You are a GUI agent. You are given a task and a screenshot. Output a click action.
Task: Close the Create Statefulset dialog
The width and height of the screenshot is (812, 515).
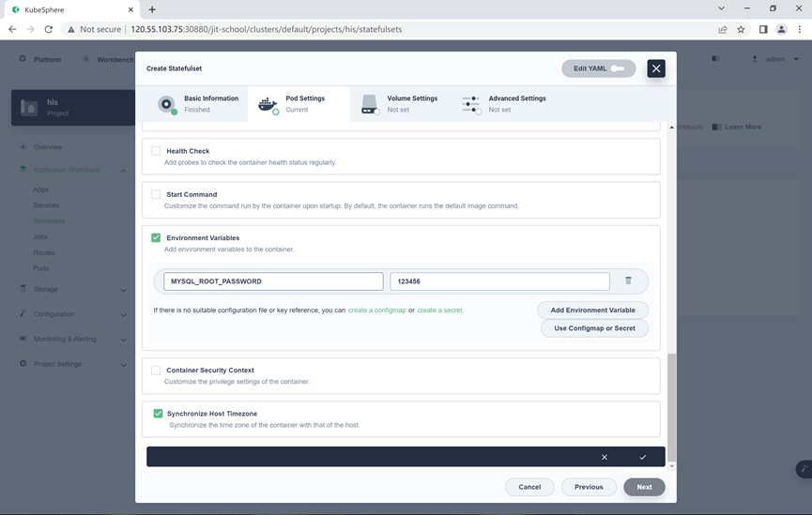[x=656, y=68]
